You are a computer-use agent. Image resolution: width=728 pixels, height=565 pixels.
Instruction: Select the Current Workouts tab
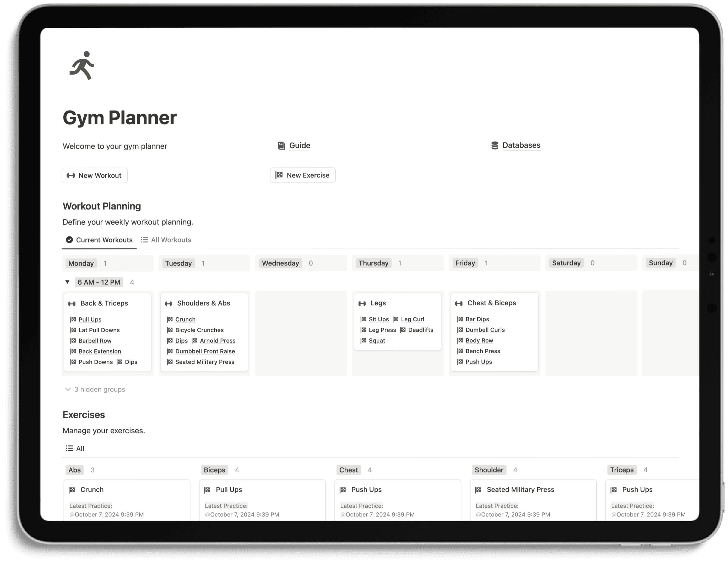point(99,240)
